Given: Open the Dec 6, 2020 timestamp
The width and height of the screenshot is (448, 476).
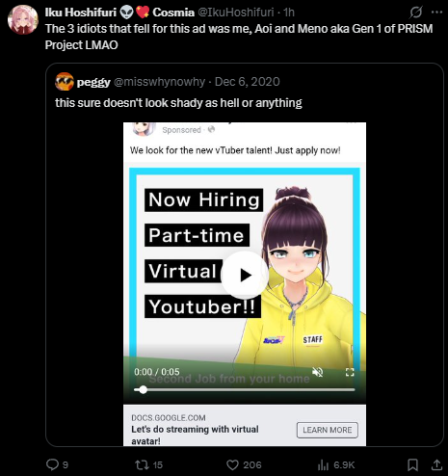Looking at the screenshot, I should [x=248, y=82].
